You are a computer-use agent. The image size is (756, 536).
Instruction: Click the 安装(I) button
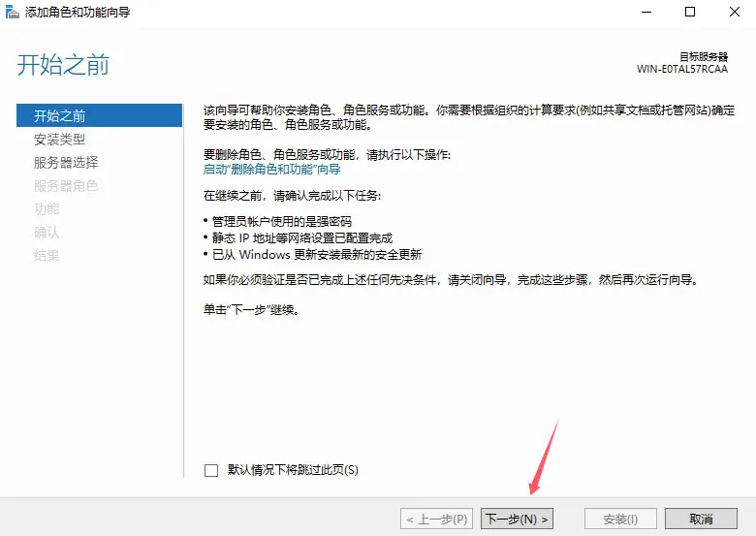point(620,520)
